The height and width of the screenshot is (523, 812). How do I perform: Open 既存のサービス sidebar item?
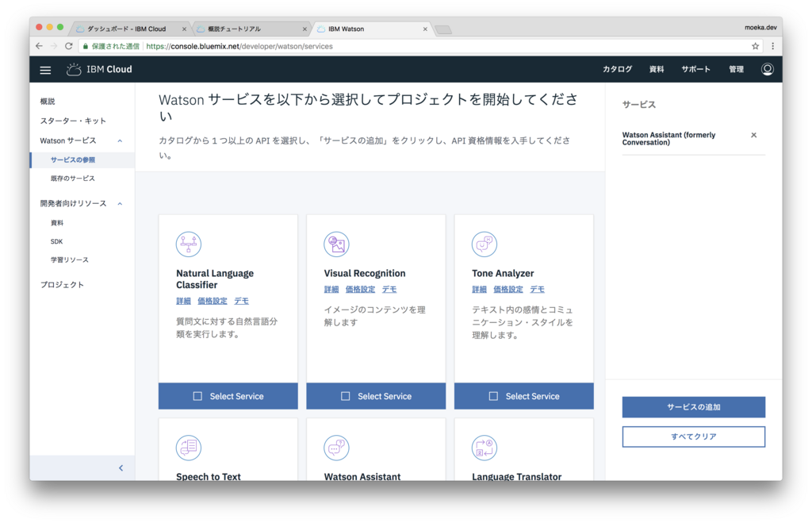[72, 179]
